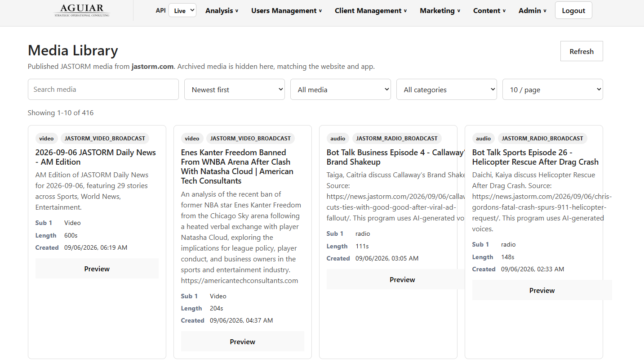Click the Daily News card title

tap(96, 157)
